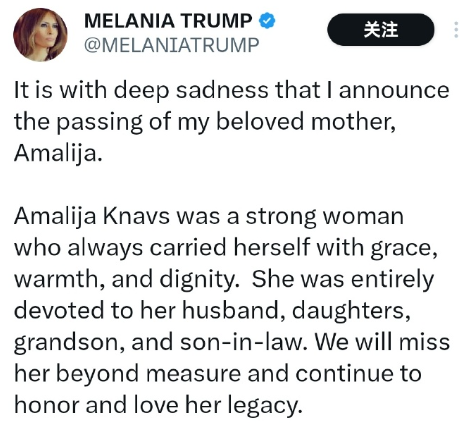Click 'Amalija Knavs was a strong woman' line
The image size is (476, 423).
209,217
